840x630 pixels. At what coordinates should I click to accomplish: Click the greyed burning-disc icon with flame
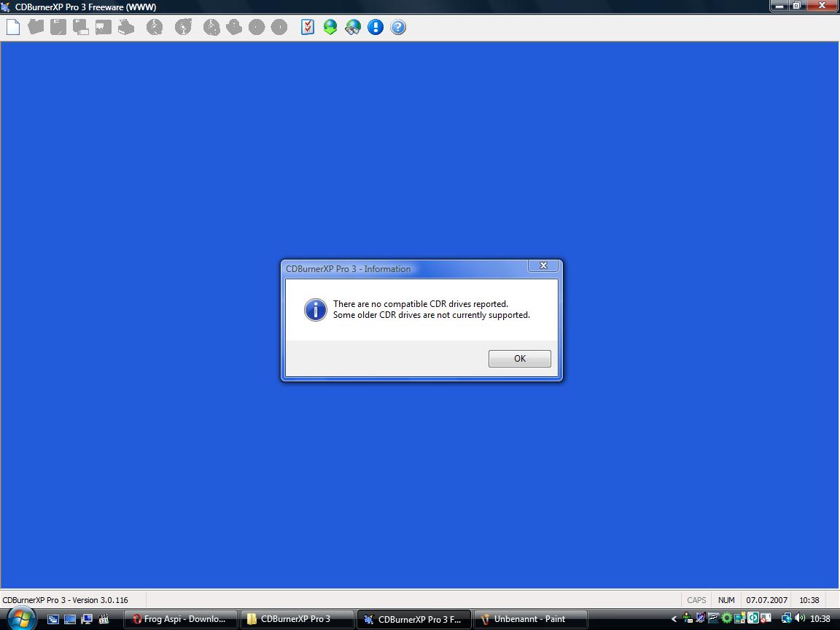pos(183,27)
